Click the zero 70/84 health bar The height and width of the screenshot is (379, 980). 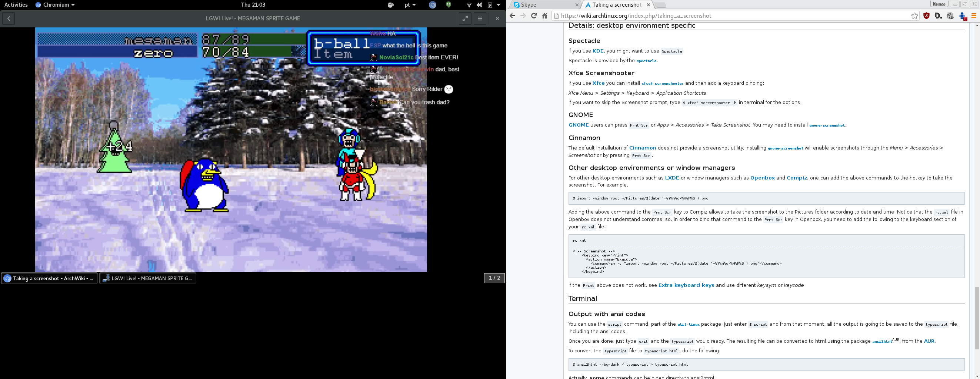pos(253,52)
